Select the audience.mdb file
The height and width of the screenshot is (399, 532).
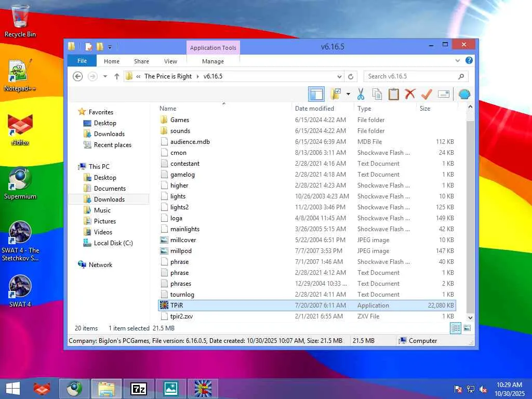point(307,141)
